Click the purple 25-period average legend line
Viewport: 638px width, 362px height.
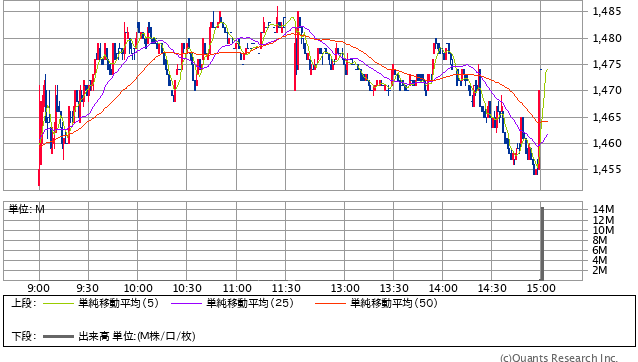[x=186, y=303]
